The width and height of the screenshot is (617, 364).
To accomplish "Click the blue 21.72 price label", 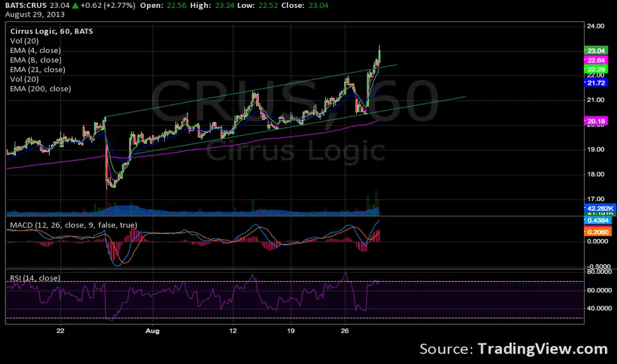I will (596, 83).
